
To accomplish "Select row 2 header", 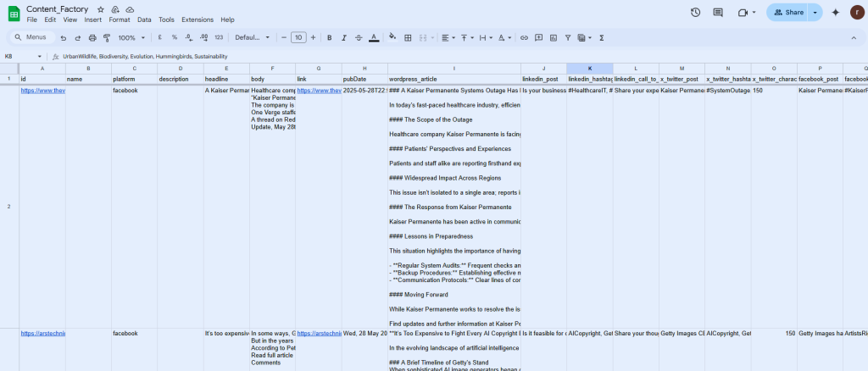I will click(x=8, y=207).
